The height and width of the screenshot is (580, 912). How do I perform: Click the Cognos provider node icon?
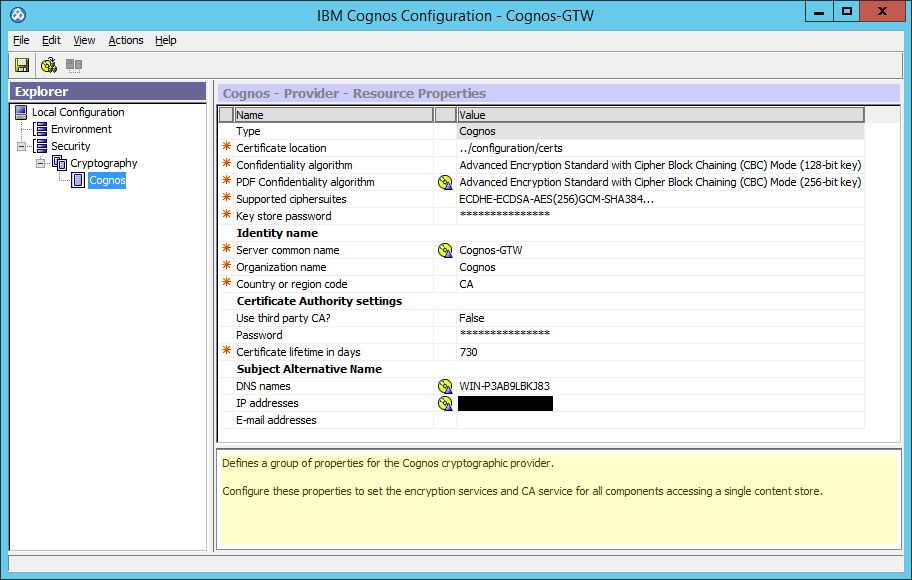coord(78,180)
